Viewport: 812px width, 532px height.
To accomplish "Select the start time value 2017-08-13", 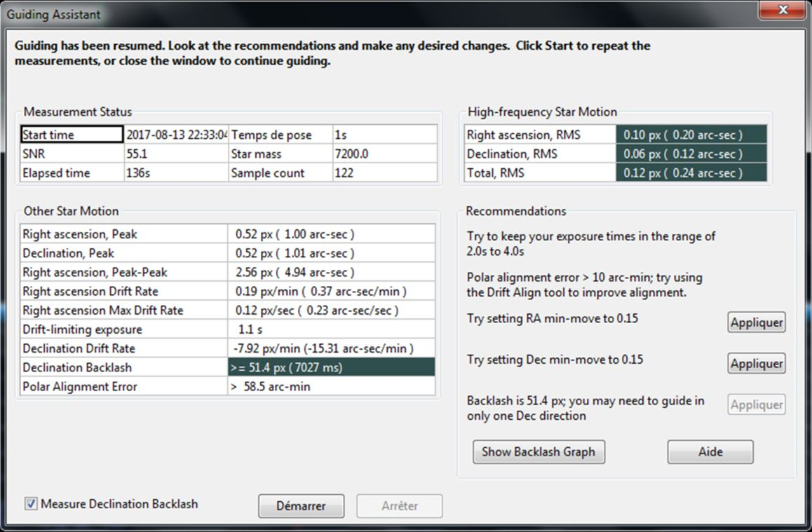I will pyautogui.click(x=176, y=135).
